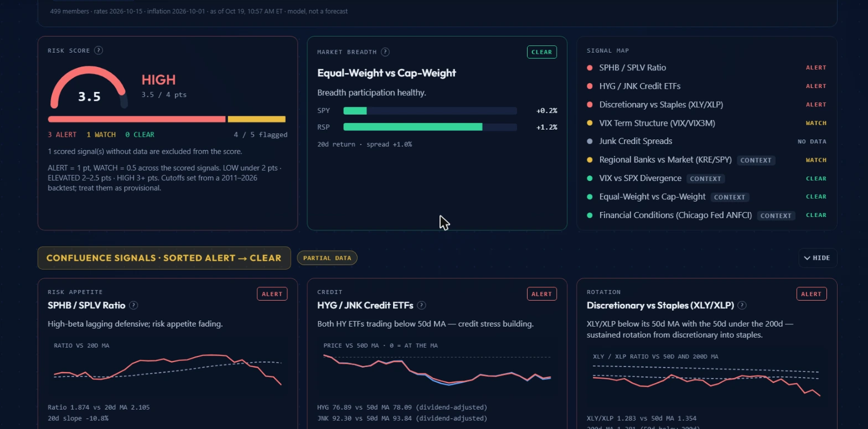Click the PARTIAL DATA badge
868x429 pixels.
pos(327,258)
